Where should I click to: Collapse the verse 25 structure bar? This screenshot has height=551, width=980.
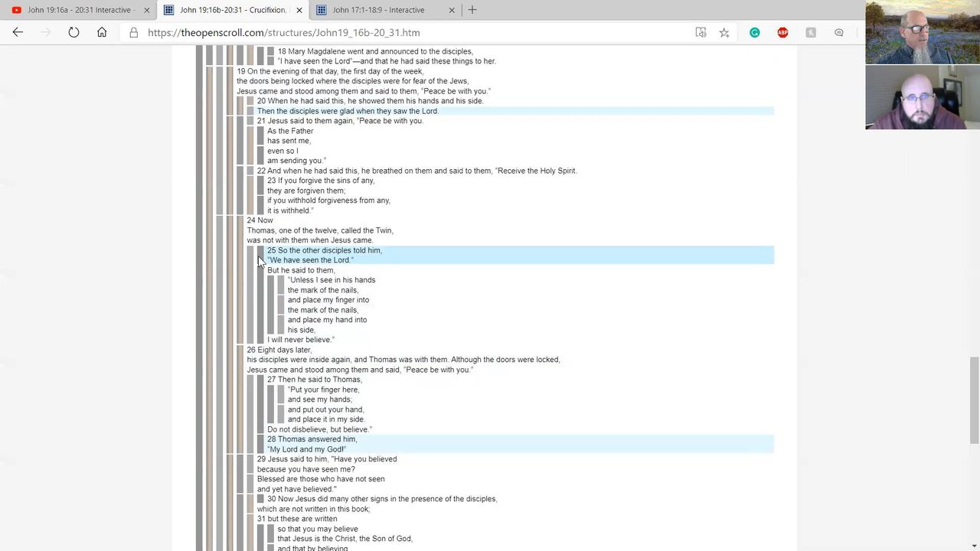click(x=260, y=255)
